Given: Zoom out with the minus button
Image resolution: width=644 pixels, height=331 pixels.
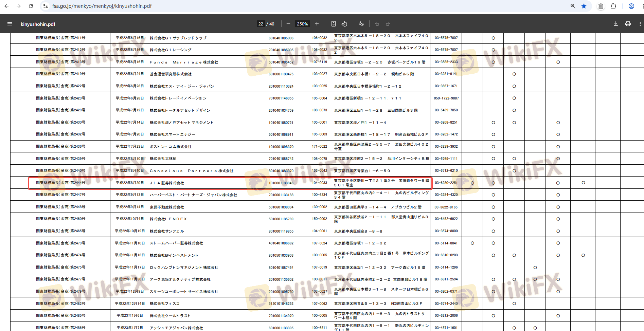Looking at the screenshot, I should (288, 24).
